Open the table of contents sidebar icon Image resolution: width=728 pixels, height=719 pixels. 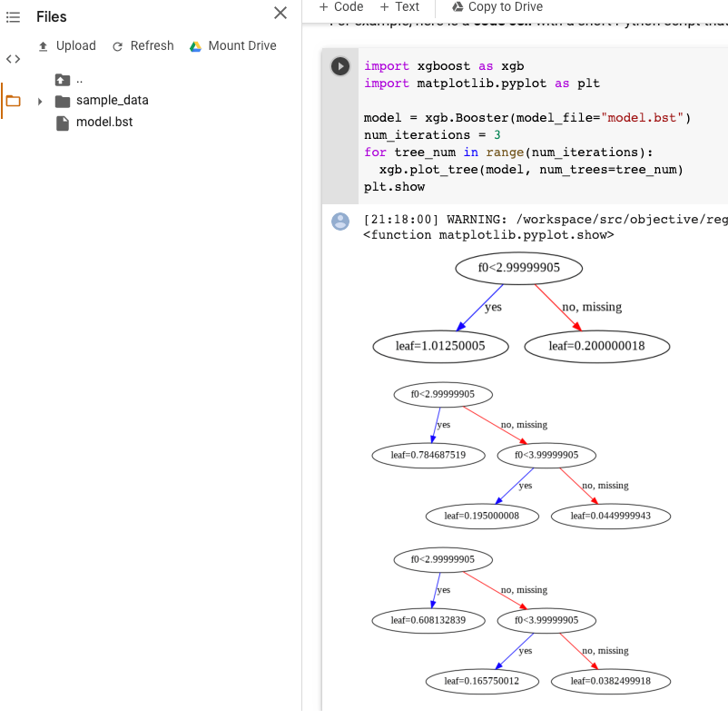click(13, 16)
